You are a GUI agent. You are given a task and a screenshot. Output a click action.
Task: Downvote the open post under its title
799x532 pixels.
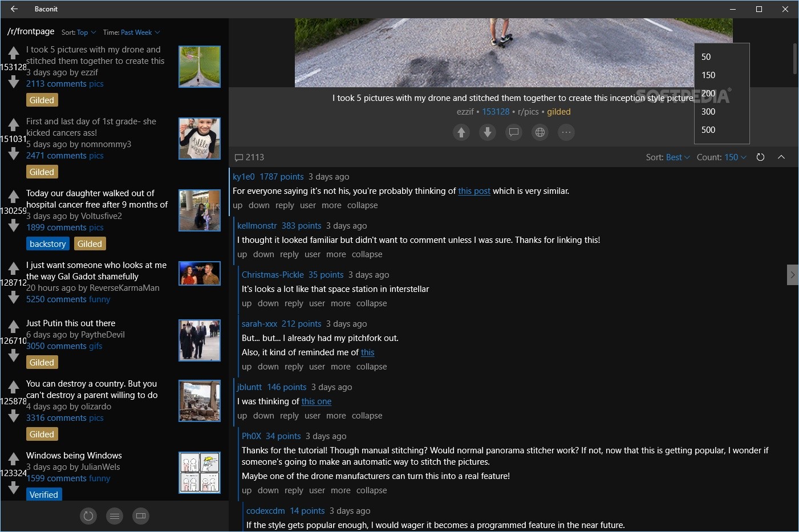coord(488,132)
